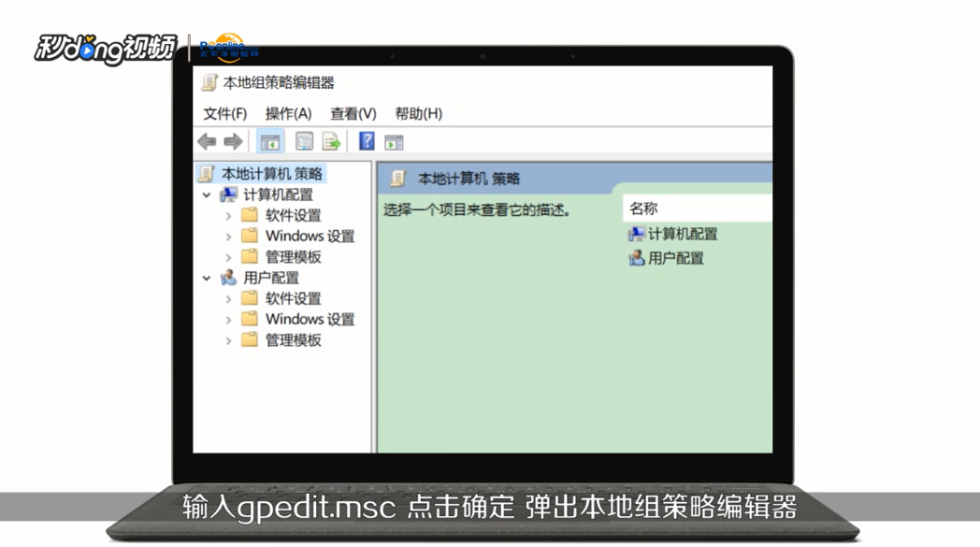Collapse the 计算机配置 tree node

click(x=207, y=195)
